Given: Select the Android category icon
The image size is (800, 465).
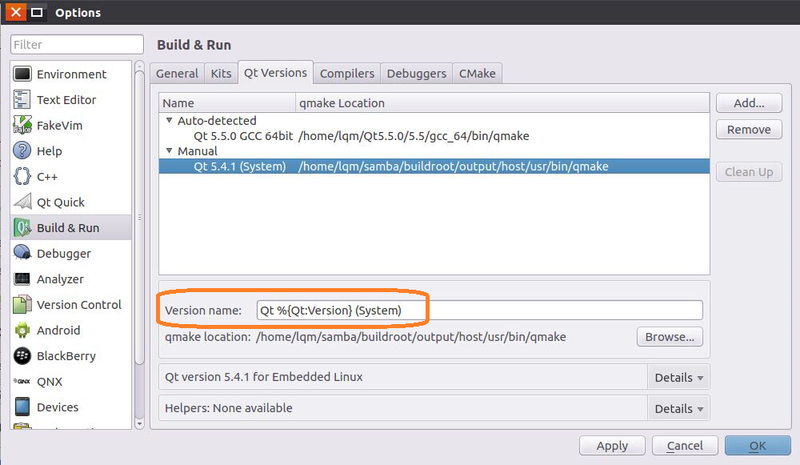Looking at the screenshot, I should coord(23,330).
